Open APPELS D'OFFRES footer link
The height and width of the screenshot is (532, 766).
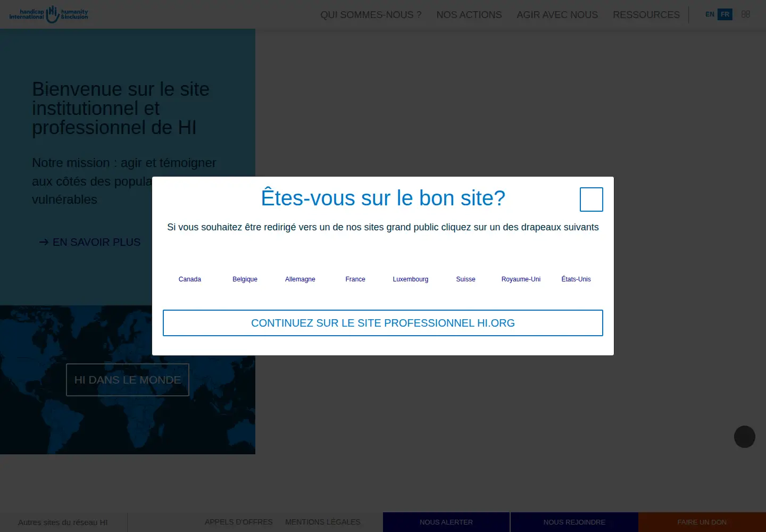tap(239, 522)
